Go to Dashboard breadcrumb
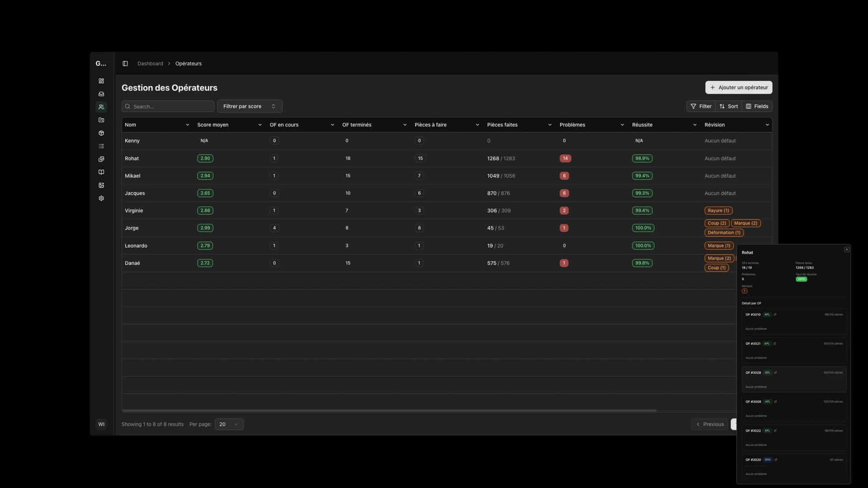The width and height of the screenshot is (868, 488). tap(150, 64)
